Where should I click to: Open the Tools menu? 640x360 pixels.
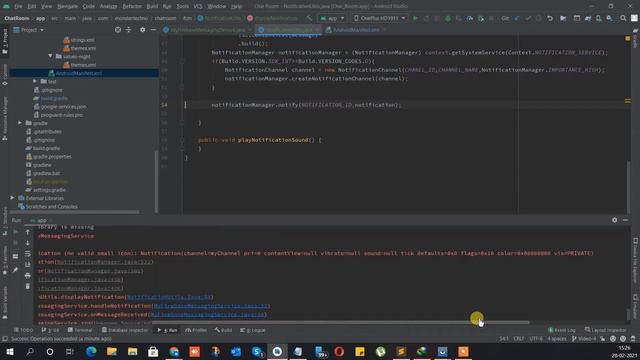click(x=182, y=7)
